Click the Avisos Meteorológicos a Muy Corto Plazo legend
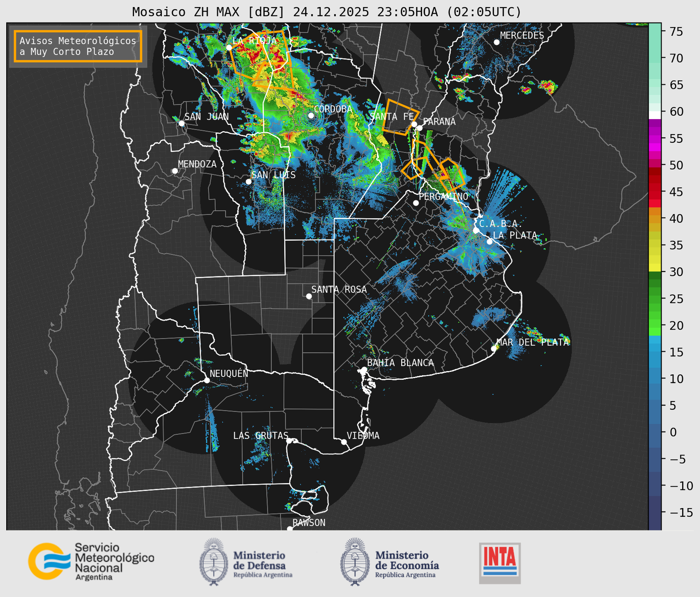Viewport: 700px width, 597px height. [x=78, y=46]
